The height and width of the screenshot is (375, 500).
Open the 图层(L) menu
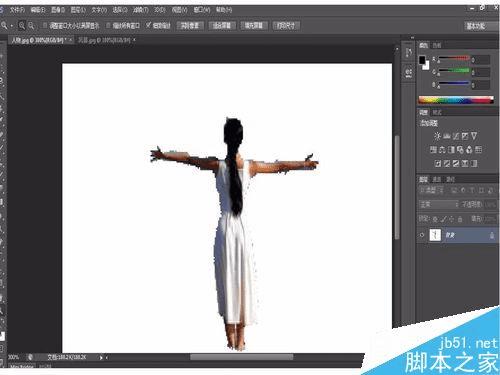[78, 10]
